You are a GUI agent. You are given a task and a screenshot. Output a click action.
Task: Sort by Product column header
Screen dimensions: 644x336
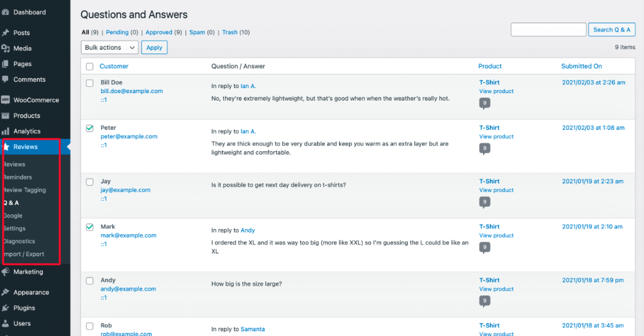(489, 67)
